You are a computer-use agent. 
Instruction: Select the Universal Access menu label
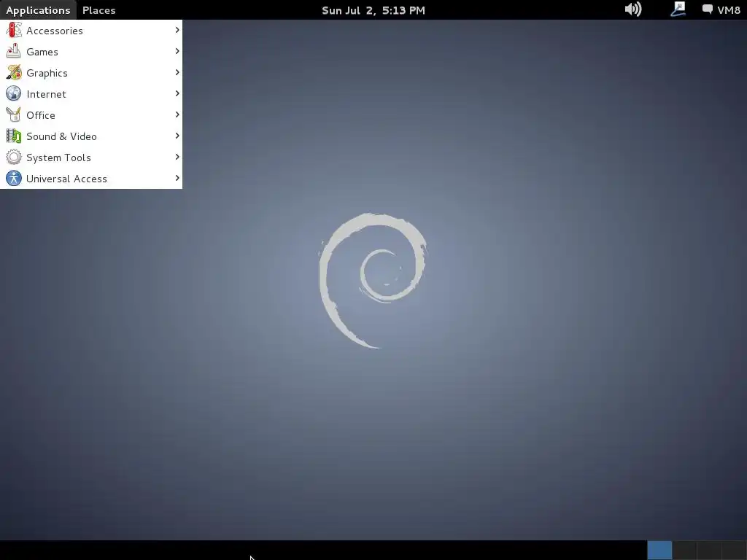pos(66,179)
